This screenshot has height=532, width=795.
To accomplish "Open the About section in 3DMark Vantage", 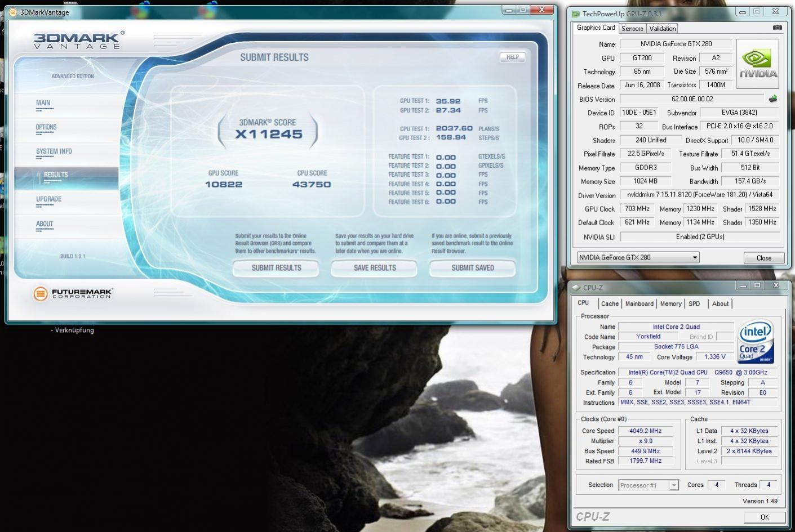I will (45, 224).
